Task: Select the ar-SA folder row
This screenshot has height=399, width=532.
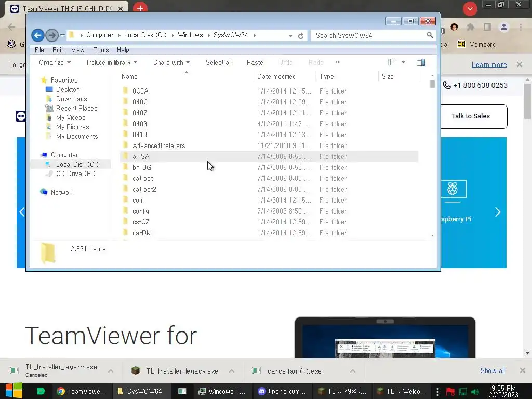Action: pos(269,156)
